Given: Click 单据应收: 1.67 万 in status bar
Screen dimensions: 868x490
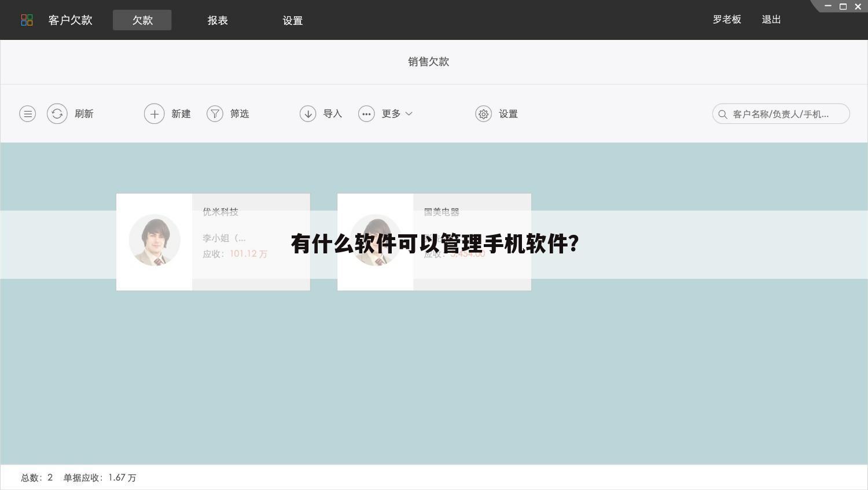Looking at the screenshot, I should tap(100, 478).
